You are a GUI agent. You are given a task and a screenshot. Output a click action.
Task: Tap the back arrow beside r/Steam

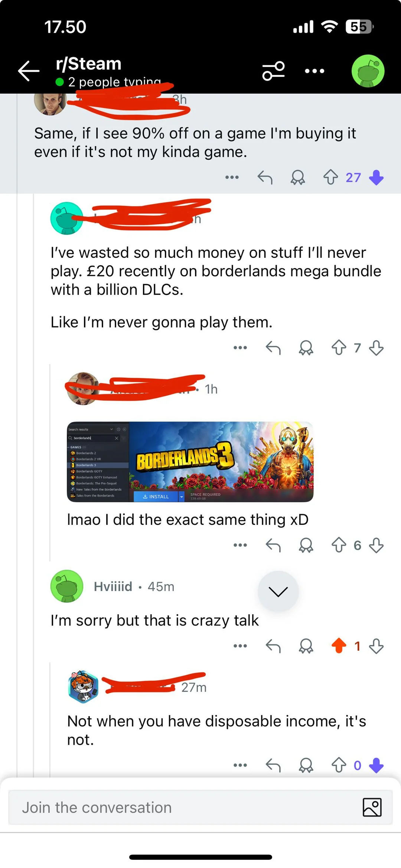29,71
